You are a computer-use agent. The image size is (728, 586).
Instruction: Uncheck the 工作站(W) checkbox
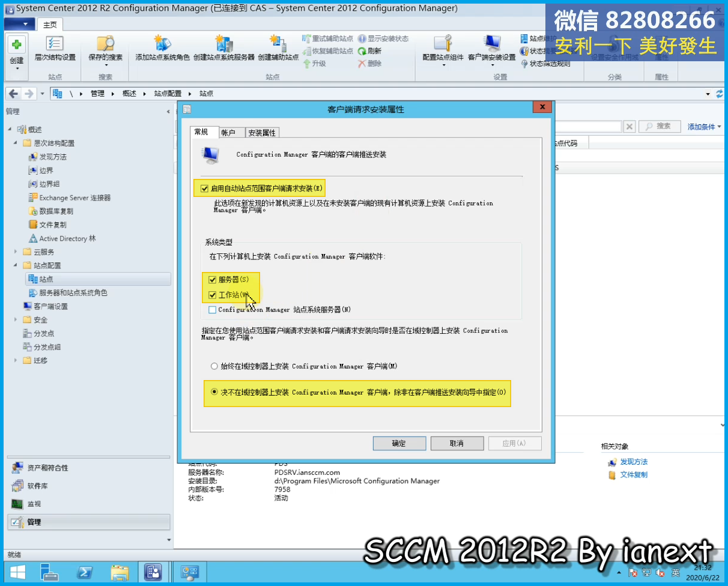[212, 295]
